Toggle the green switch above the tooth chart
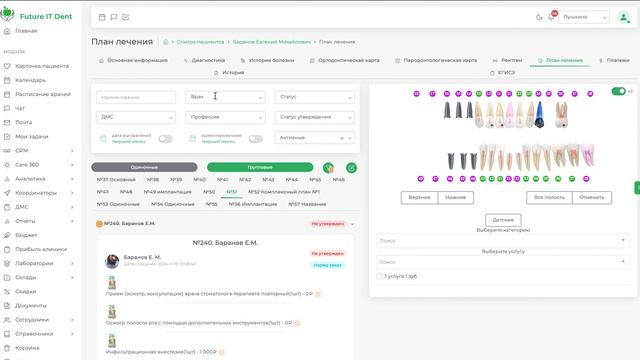 click(618, 91)
